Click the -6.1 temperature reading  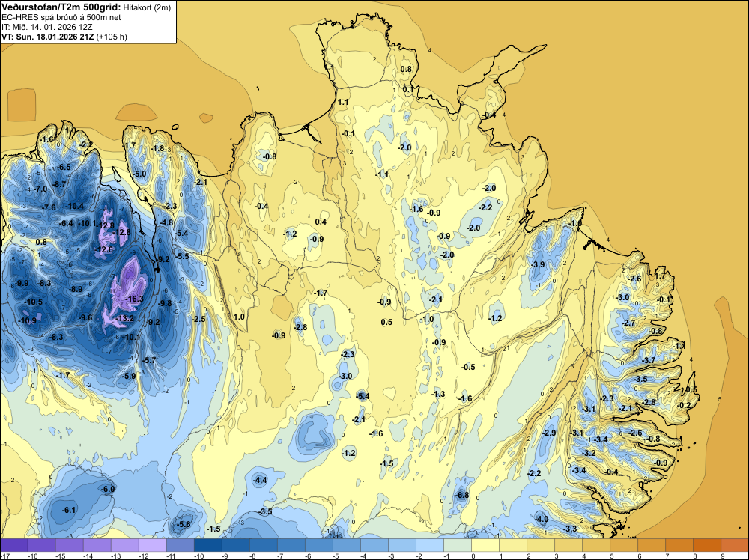coord(69,511)
